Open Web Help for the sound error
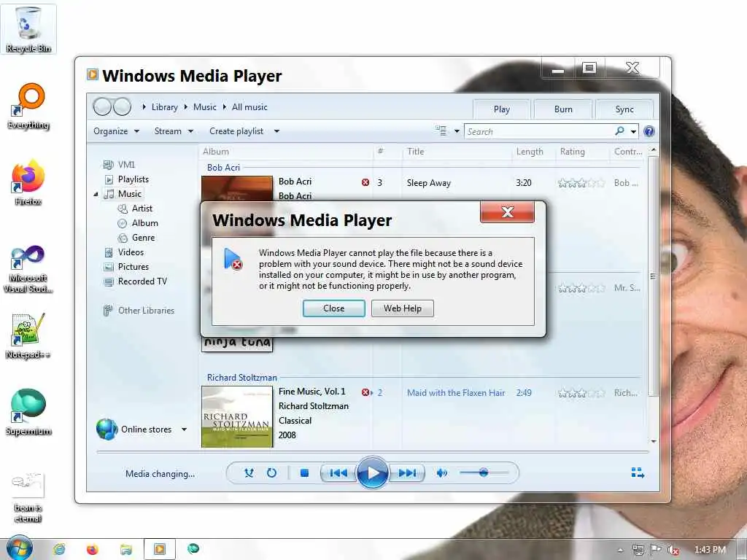 click(x=403, y=308)
